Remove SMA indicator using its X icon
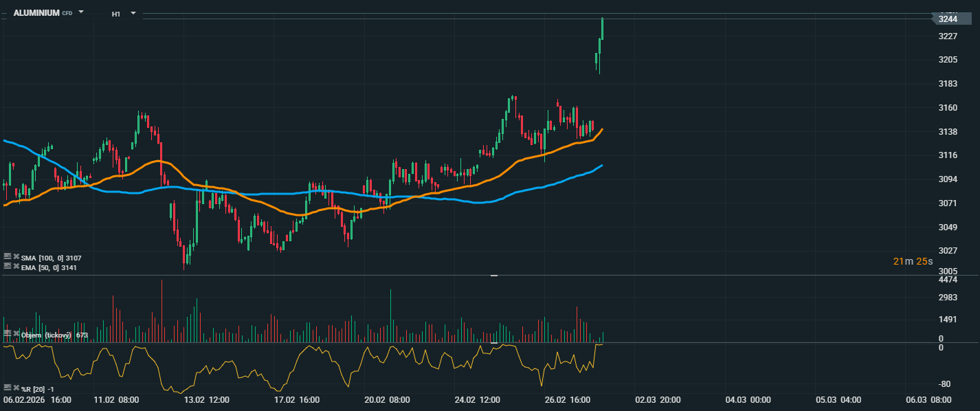Image resolution: width=980 pixels, height=411 pixels. click(16, 257)
